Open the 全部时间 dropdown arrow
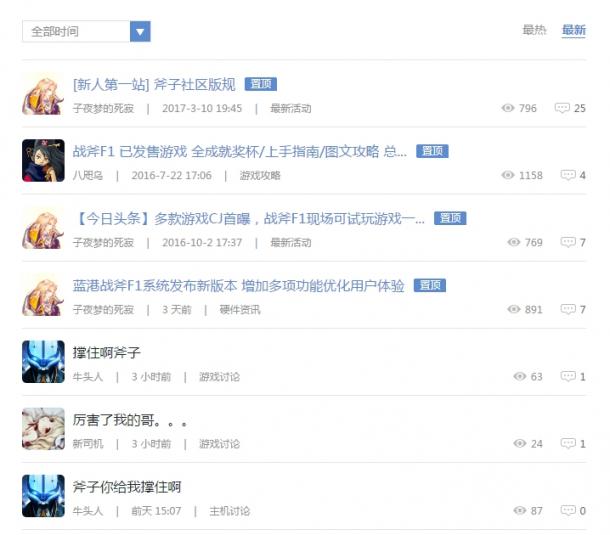This screenshot has height=535, width=610. click(140, 32)
